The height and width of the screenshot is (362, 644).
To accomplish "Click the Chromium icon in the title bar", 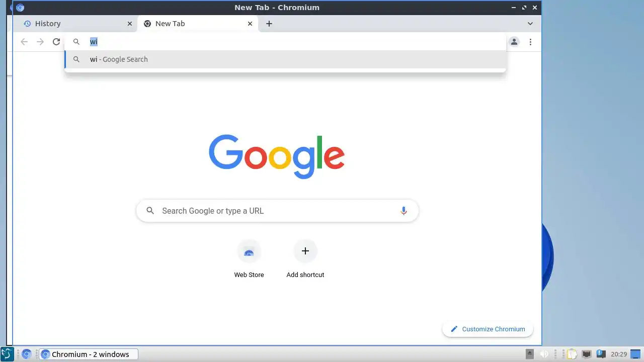I will pyautogui.click(x=20, y=8).
